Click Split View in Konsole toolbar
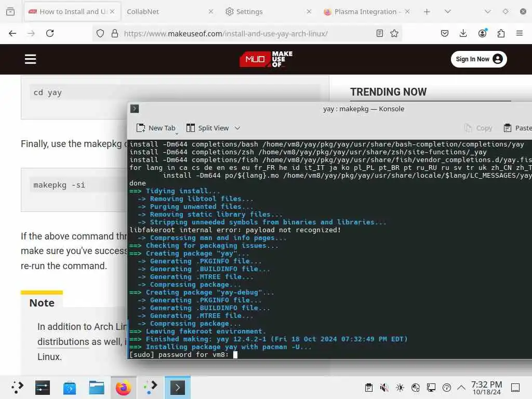The image size is (532, 399). [208, 128]
